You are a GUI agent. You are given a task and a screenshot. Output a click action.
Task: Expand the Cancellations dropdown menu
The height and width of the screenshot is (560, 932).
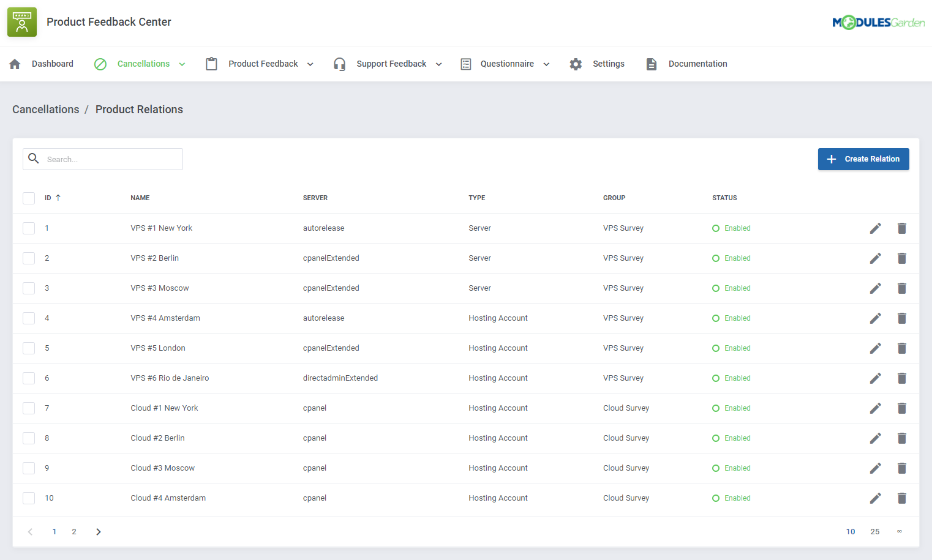tap(182, 63)
